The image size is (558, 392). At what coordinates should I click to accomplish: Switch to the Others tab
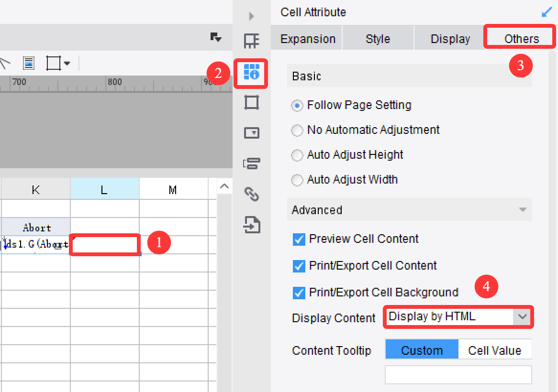519,38
